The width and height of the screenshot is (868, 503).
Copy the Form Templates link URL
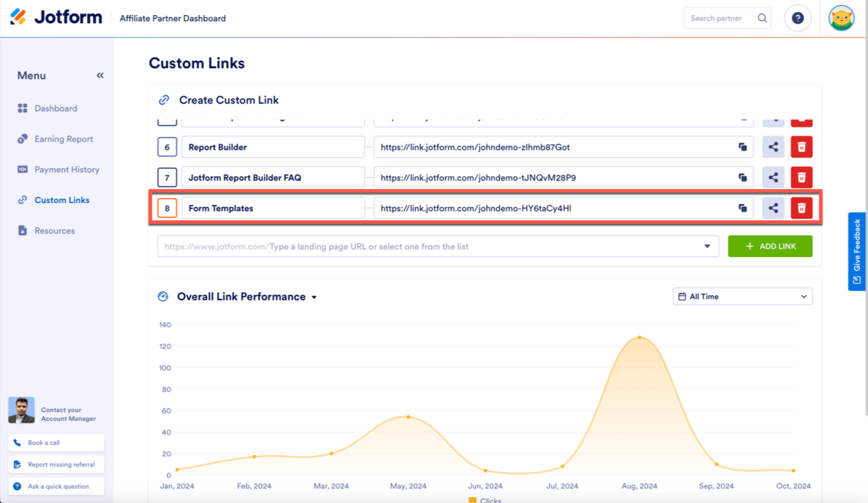tap(743, 208)
